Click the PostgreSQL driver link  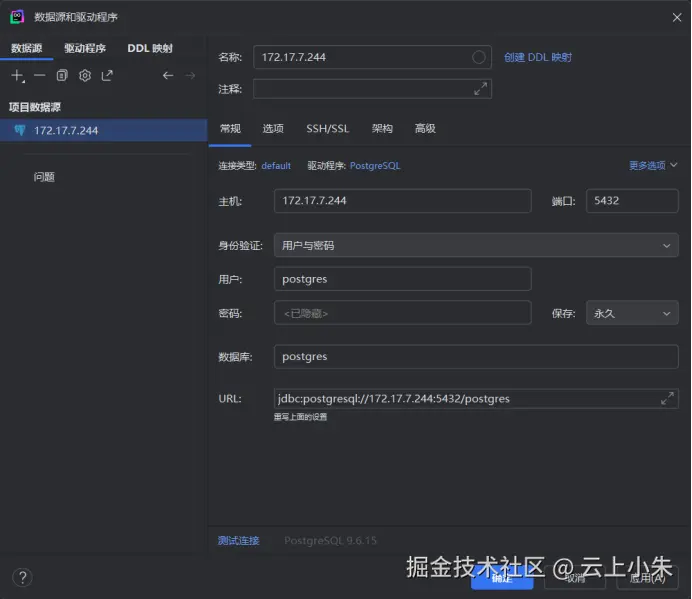point(375,166)
